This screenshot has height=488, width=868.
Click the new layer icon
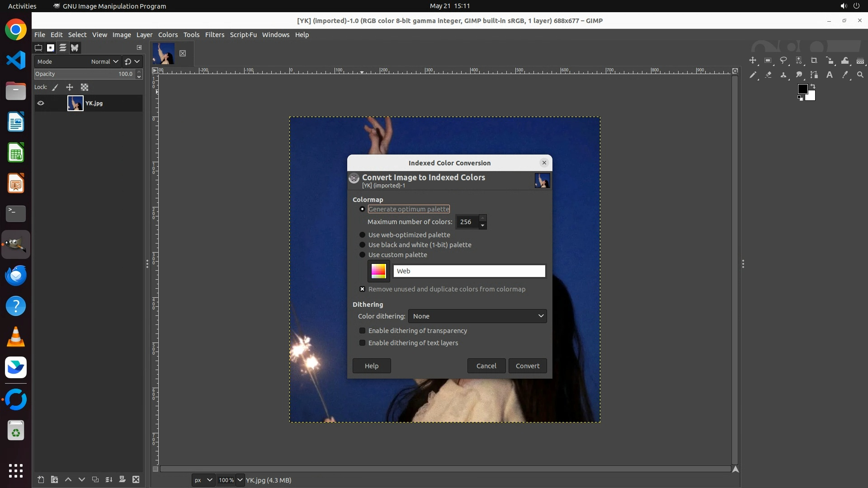pyautogui.click(x=41, y=480)
